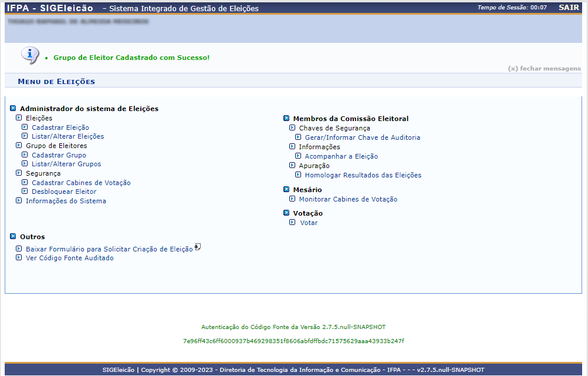Click the arrow icon beside Chaves de Segurança
Screen dimensions: 588x376
point(292,127)
